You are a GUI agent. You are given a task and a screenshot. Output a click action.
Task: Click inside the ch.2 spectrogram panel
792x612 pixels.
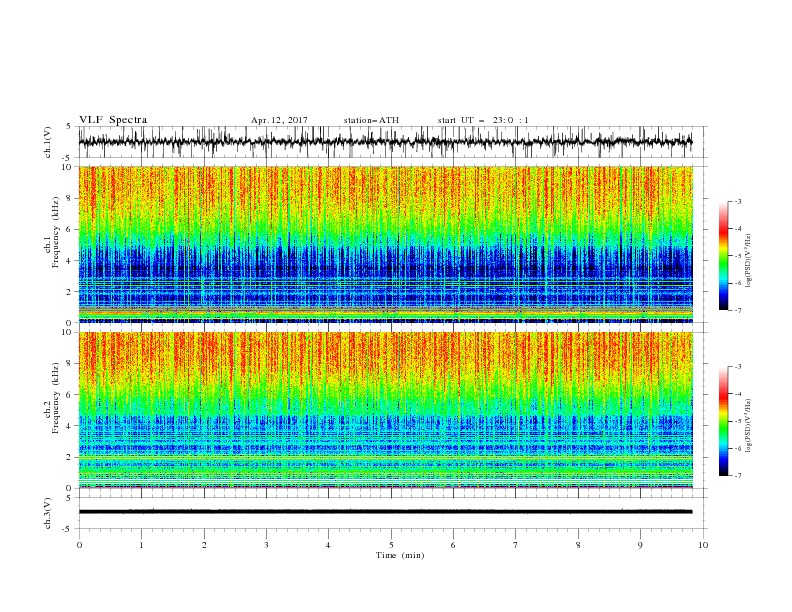386,410
